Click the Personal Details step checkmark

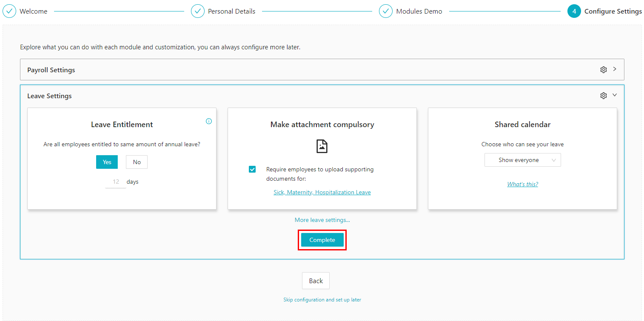(x=198, y=11)
